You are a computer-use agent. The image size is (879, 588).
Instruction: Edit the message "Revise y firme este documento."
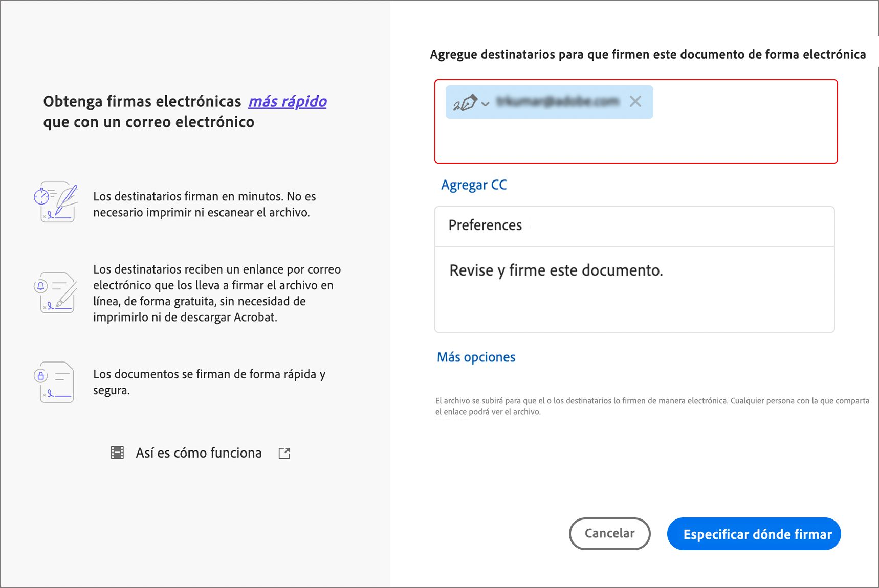coord(556,270)
